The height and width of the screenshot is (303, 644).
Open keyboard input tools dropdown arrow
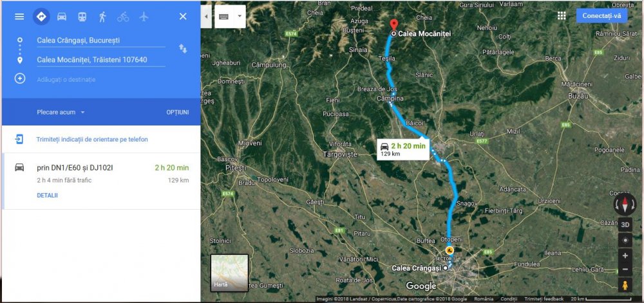click(x=239, y=16)
